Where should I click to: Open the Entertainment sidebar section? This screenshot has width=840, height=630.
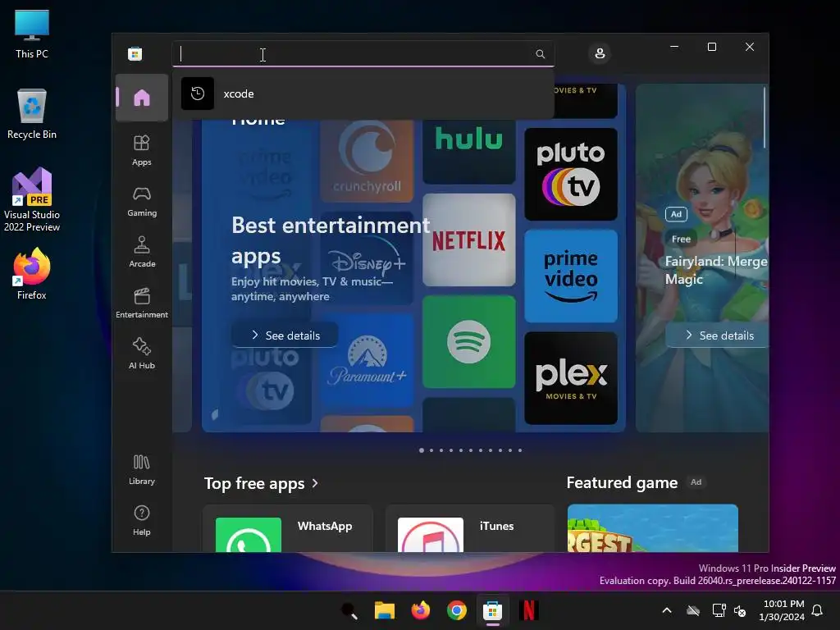141,303
